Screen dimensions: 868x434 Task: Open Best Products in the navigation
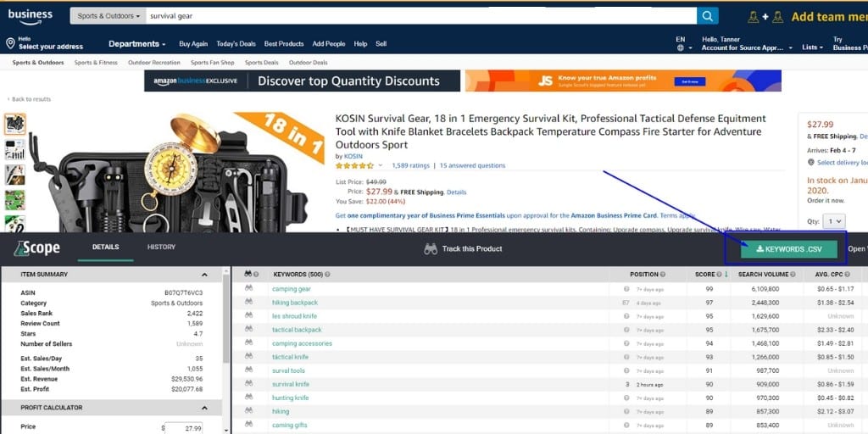coord(284,44)
